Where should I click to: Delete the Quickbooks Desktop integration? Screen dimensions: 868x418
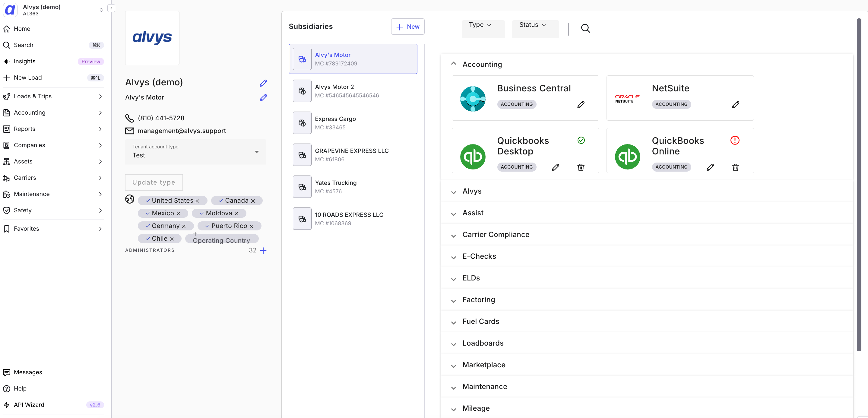tap(581, 167)
